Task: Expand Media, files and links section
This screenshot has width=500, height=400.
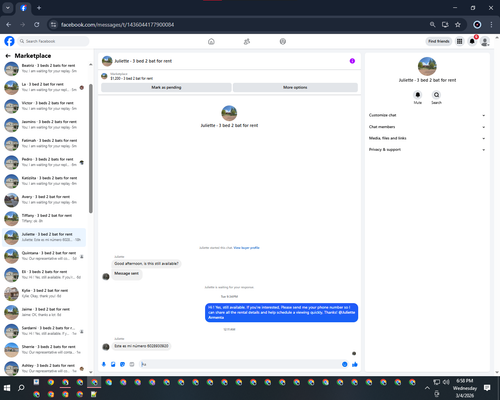Action: click(427, 138)
